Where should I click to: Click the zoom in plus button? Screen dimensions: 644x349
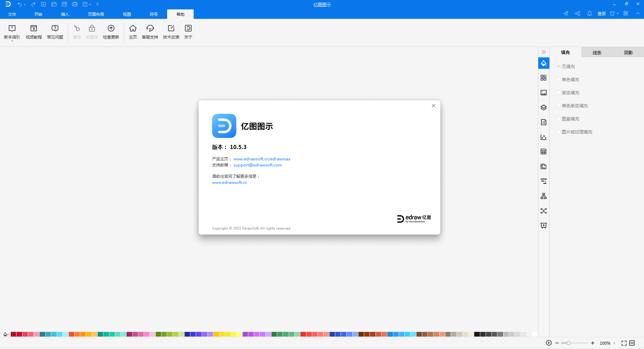tap(593, 343)
